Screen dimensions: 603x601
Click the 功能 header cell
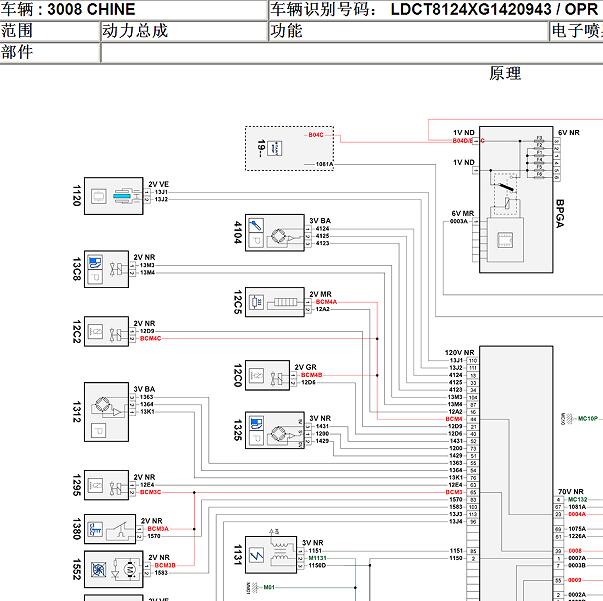408,31
